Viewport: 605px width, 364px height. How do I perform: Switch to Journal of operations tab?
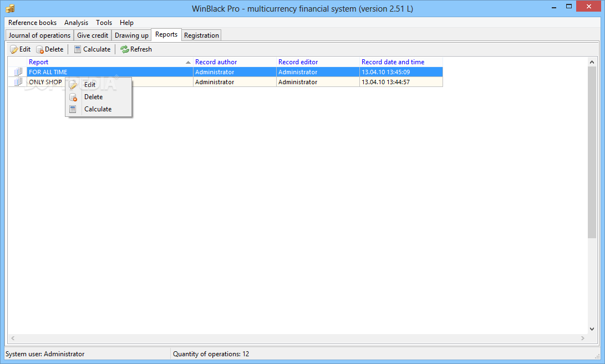[40, 35]
